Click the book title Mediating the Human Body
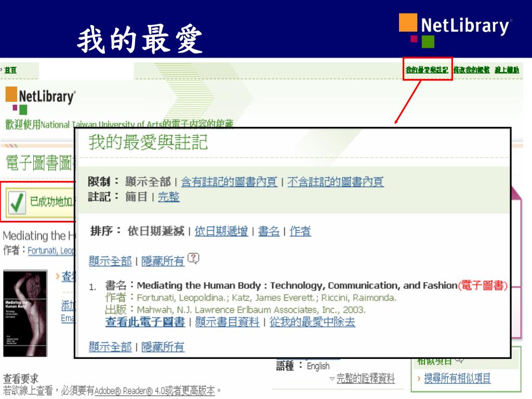The width and height of the screenshot is (532, 399). tap(297, 286)
